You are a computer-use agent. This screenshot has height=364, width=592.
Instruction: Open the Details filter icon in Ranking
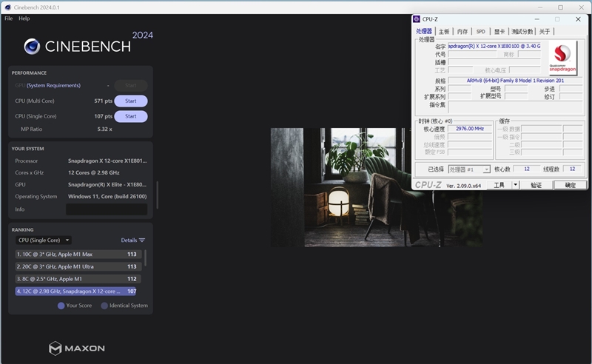point(142,240)
